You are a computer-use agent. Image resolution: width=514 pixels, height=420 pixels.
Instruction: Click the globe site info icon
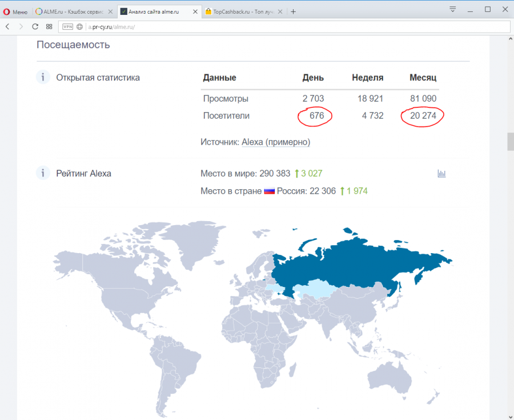pyautogui.click(x=79, y=27)
